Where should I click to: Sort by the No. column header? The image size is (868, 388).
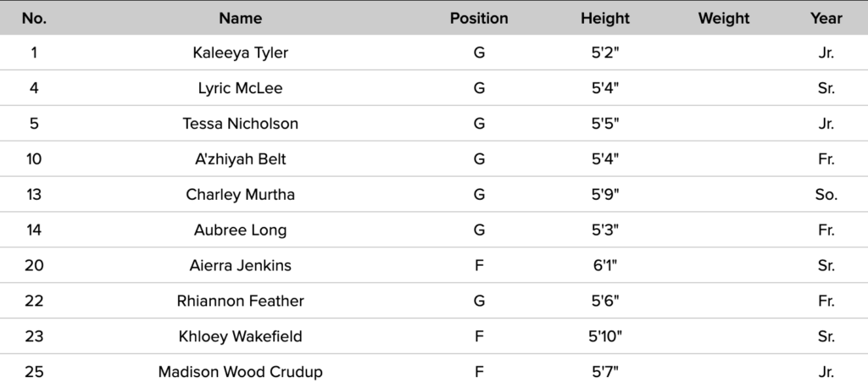point(34,18)
